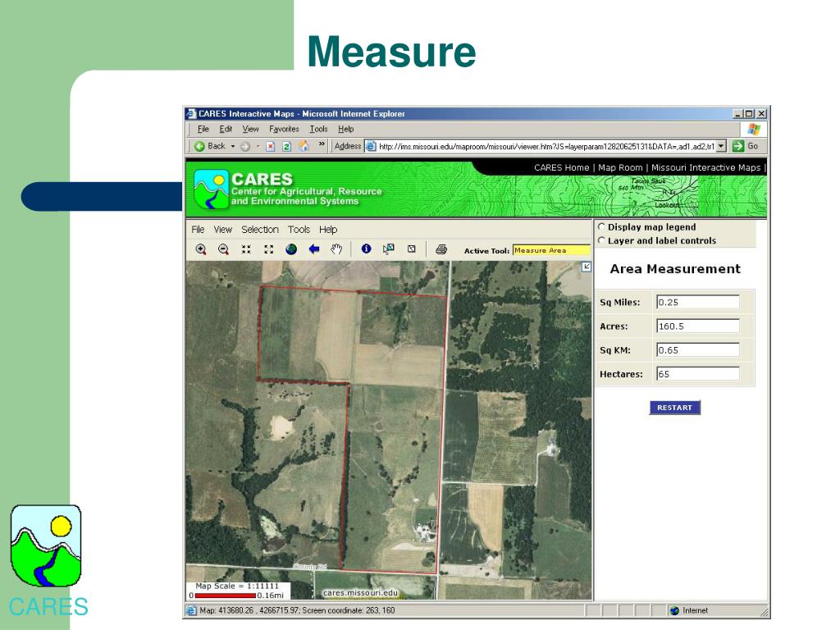
Task: Open the map viewer View menu
Action: pos(223,230)
